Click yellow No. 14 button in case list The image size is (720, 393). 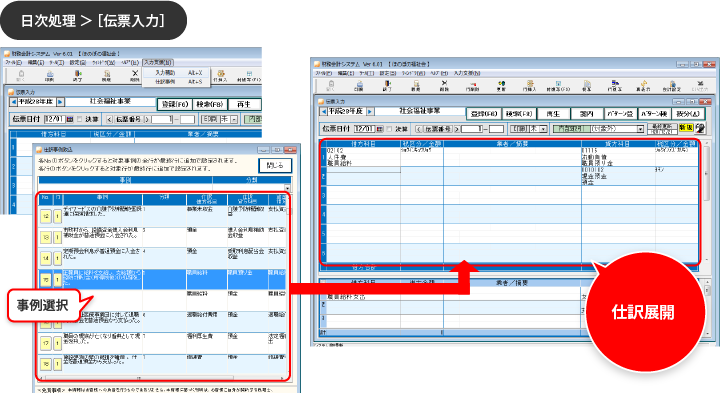click(x=45, y=258)
